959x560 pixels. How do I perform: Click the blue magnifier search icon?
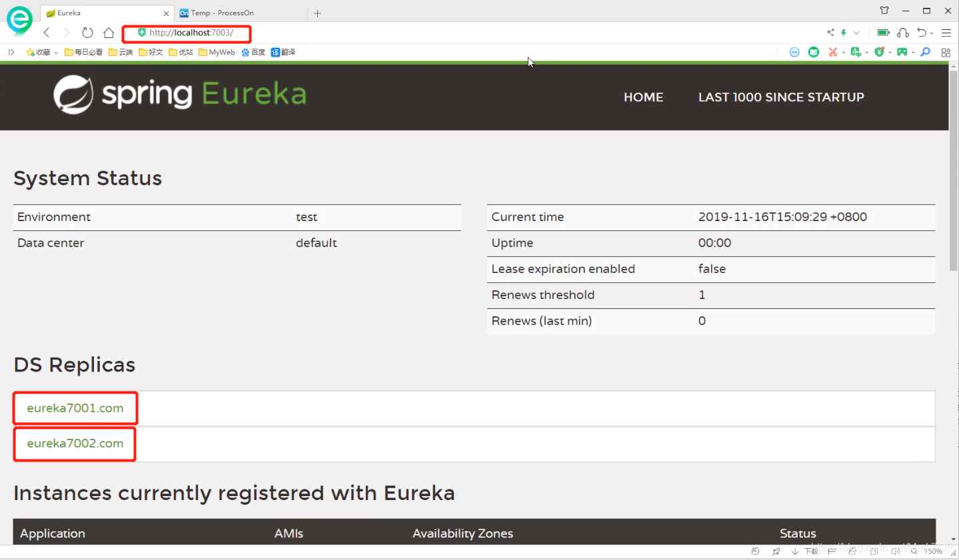pos(925,52)
